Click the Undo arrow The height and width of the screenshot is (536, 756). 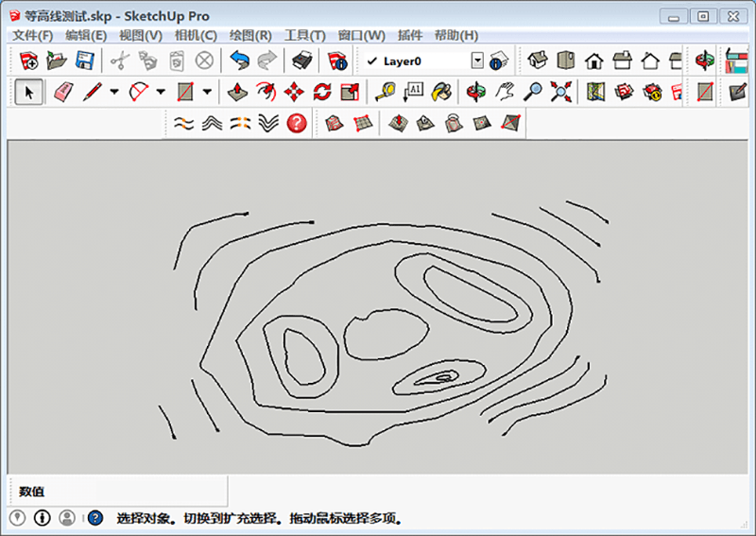click(239, 61)
